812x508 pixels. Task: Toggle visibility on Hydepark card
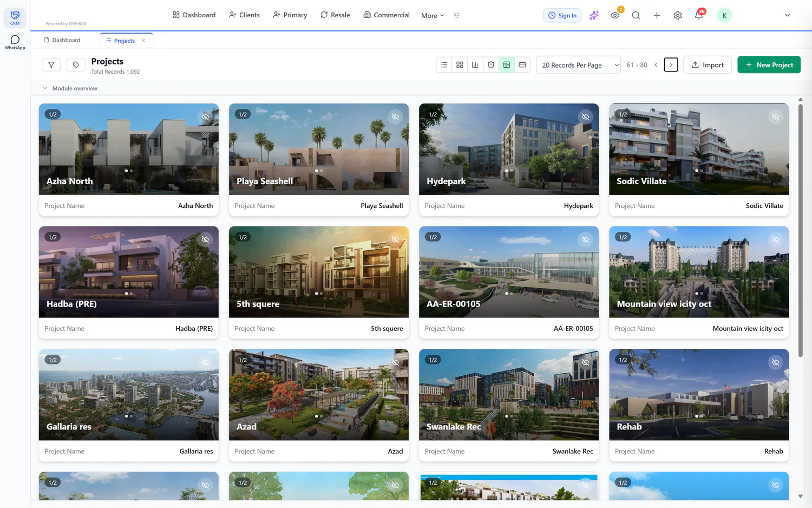(x=586, y=117)
